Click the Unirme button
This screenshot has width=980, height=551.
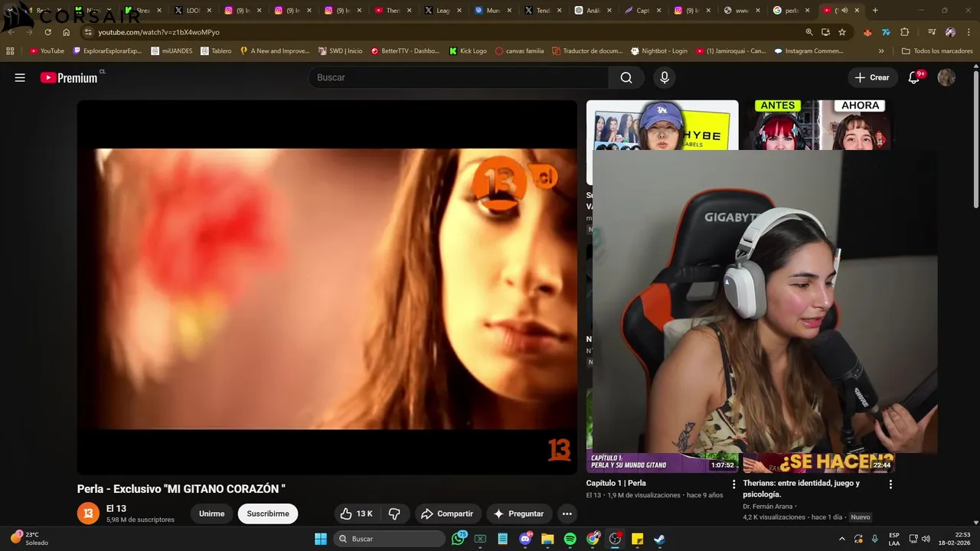[211, 514]
